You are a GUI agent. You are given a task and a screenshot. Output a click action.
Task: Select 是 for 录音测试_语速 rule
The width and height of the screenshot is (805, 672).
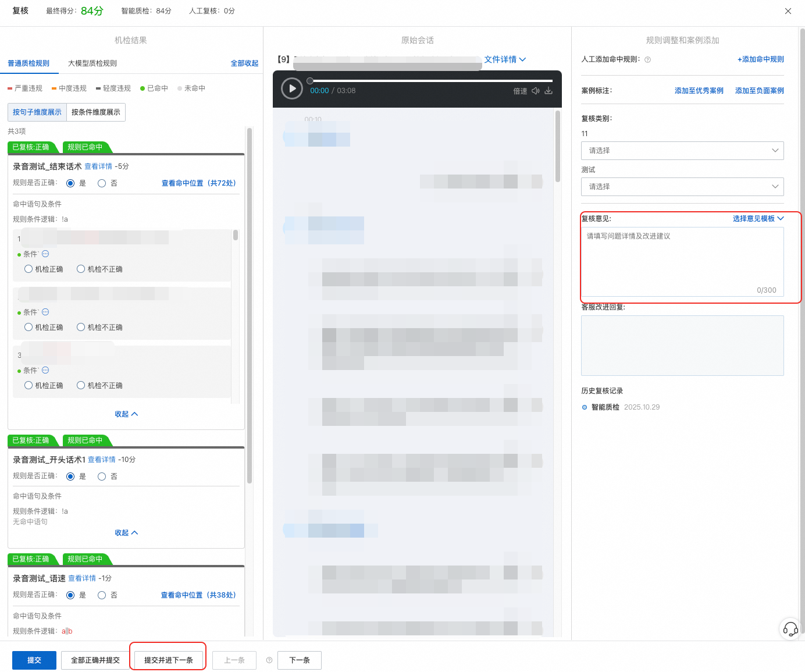[x=70, y=595]
